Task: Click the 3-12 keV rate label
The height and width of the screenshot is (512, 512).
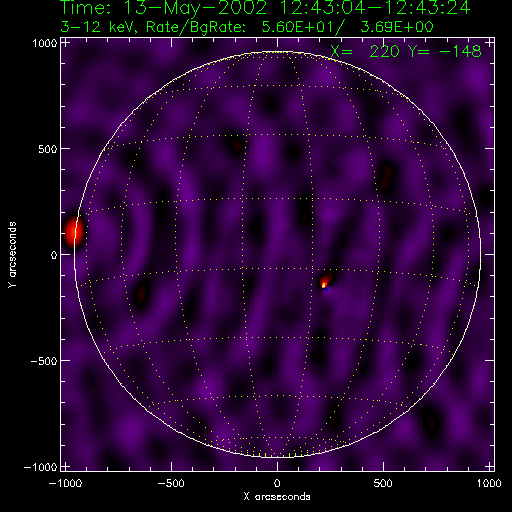Action: pyautogui.click(x=247, y=27)
